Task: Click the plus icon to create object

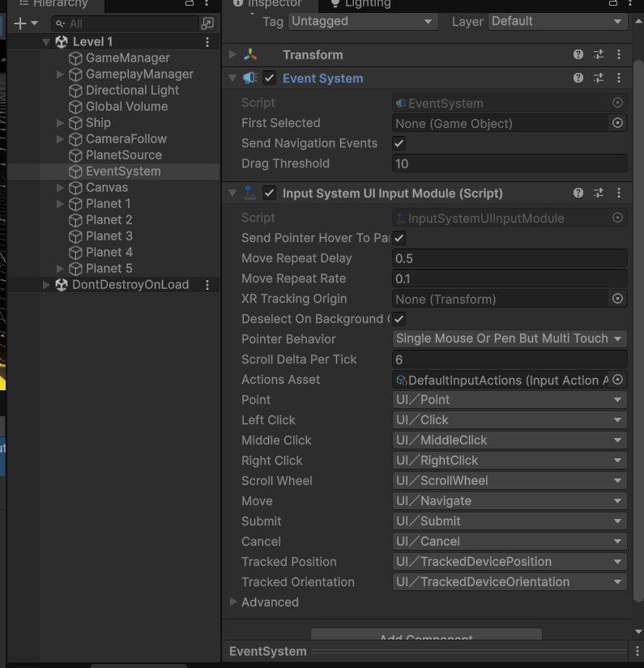Action: (x=20, y=23)
